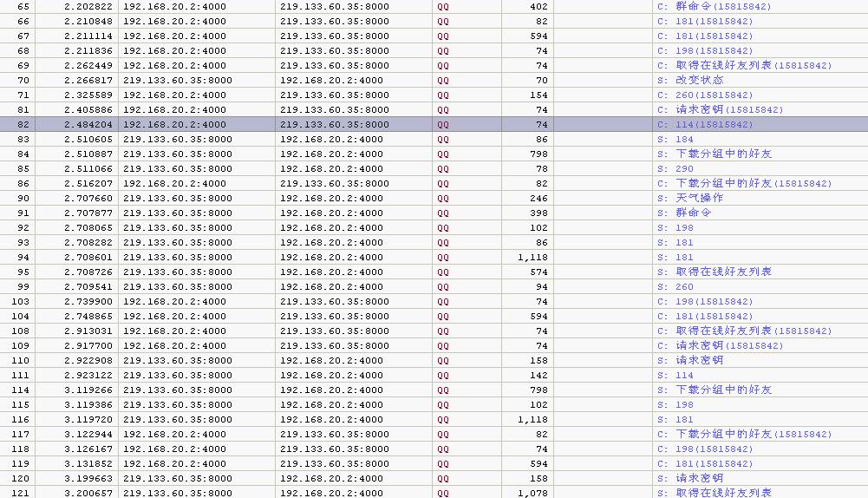Select packet number 84
Screen dimensions: 868x498
pos(23,154)
